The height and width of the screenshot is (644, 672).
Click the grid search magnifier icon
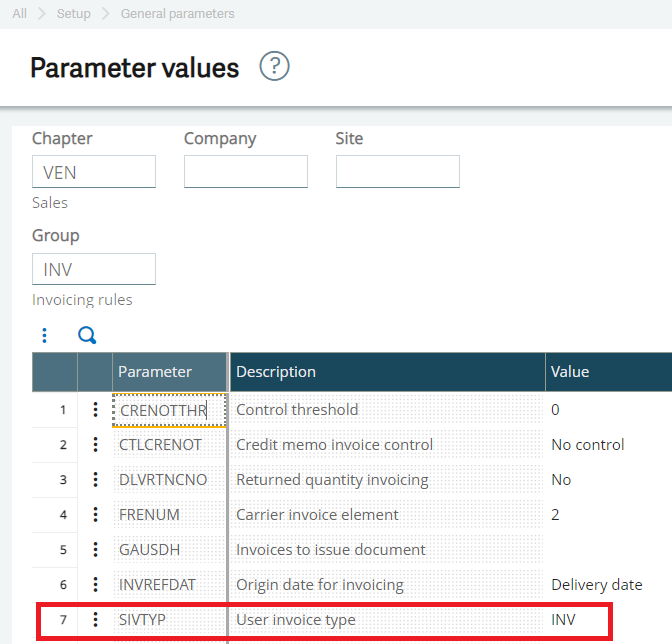point(87,335)
